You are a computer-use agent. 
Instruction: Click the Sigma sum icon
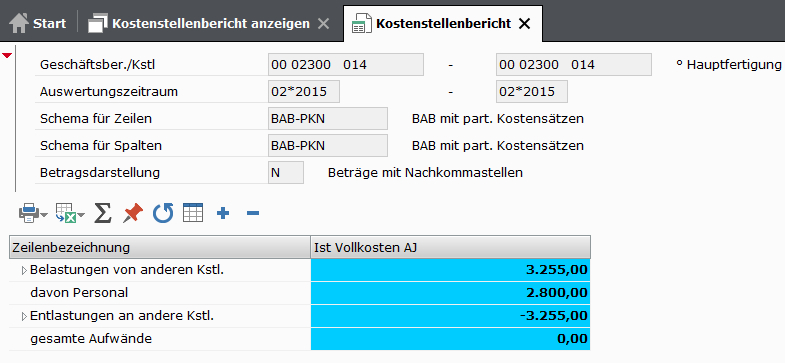(x=103, y=213)
